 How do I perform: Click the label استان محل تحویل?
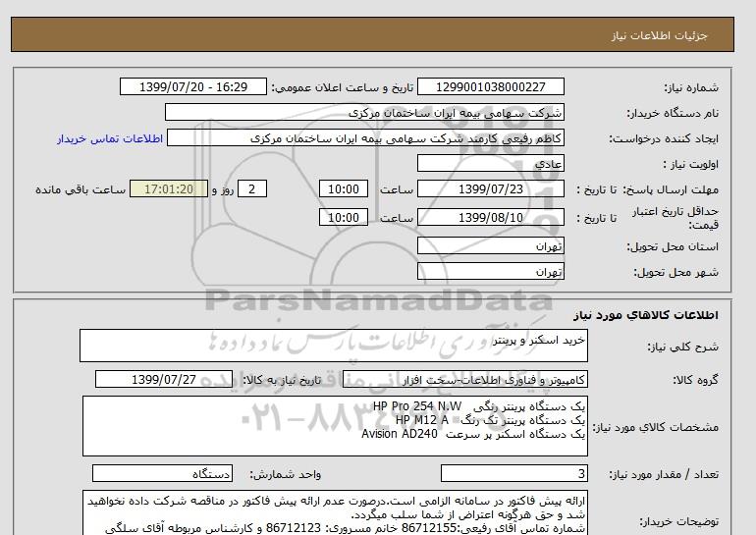tap(673, 246)
